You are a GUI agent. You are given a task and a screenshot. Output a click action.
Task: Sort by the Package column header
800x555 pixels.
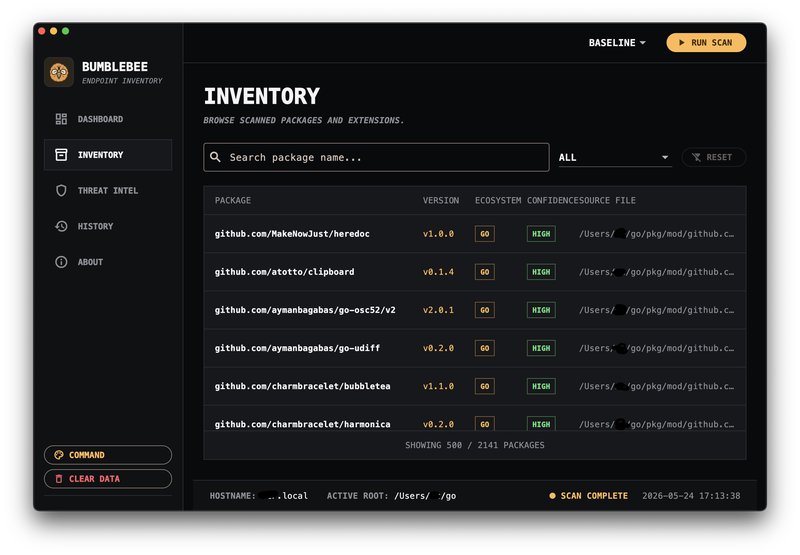pos(233,200)
